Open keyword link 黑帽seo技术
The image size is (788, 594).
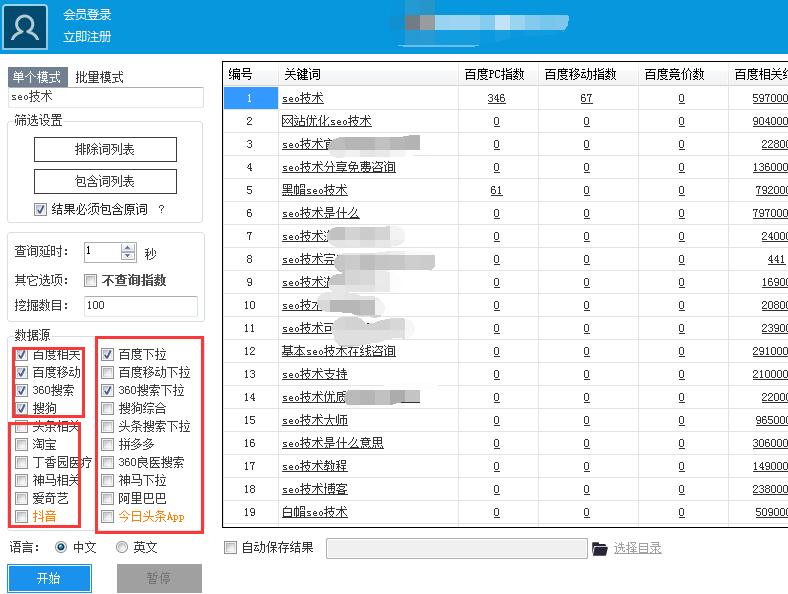coord(315,190)
